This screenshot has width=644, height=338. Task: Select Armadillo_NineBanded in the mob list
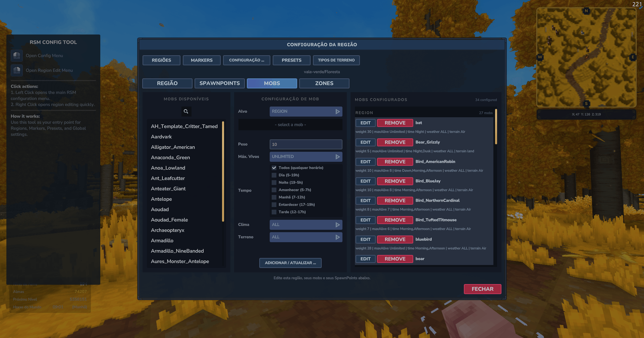pyautogui.click(x=177, y=251)
